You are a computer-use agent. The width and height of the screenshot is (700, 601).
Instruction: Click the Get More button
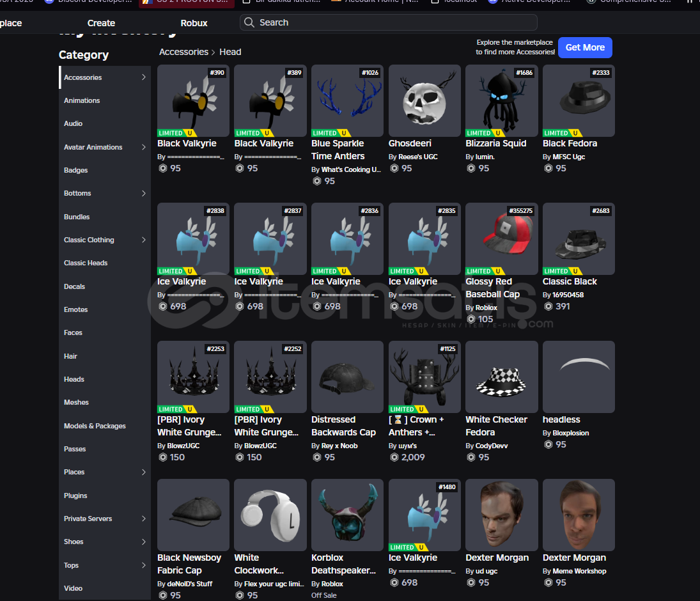point(585,47)
